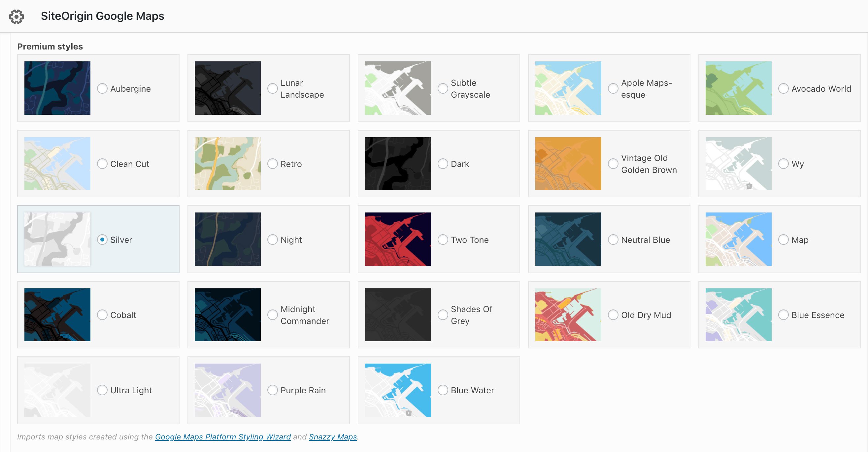Select the Lunar Landscape map style thumbnail

pos(227,88)
